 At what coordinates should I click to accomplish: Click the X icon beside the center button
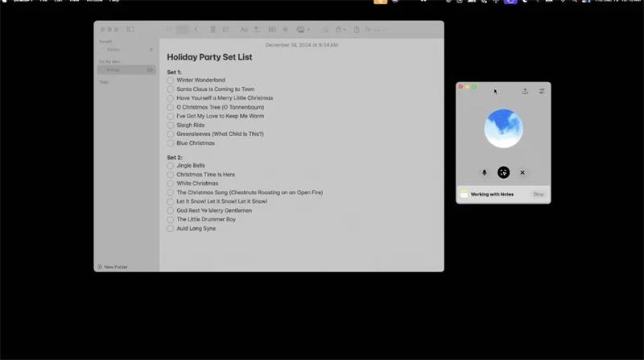(522, 172)
